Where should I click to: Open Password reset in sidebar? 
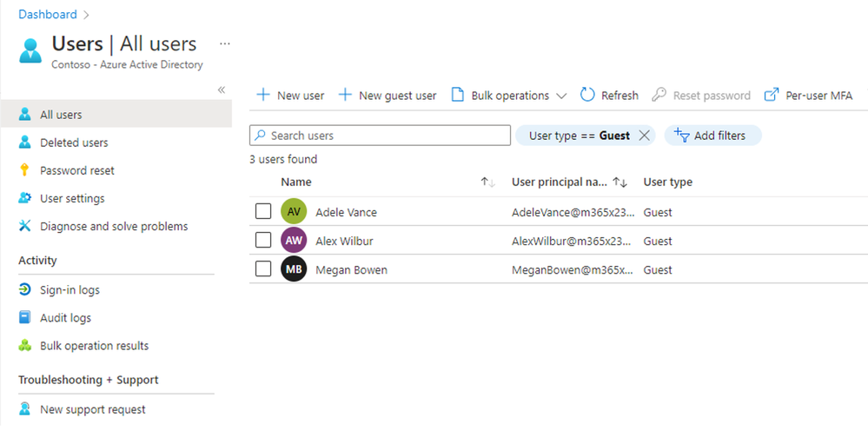click(x=77, y=170)
